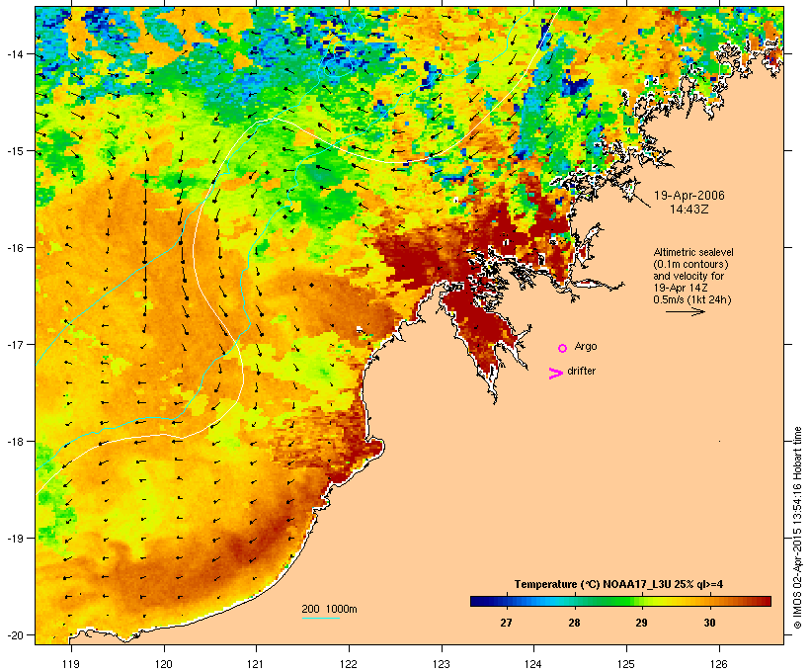810x672 pixels.
Task: Click the colorbar tick label 28
Action: [575, 623]
